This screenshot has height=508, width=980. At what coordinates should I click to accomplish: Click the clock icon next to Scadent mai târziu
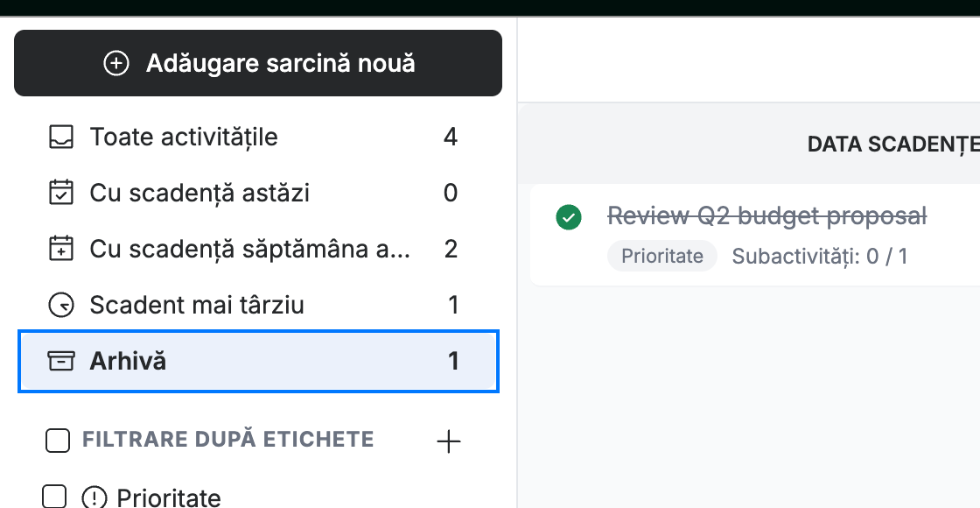point(61,306)
